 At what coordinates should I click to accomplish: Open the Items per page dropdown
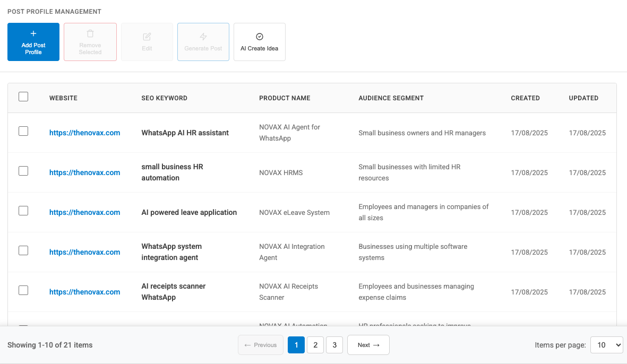(x=607, y=345)
